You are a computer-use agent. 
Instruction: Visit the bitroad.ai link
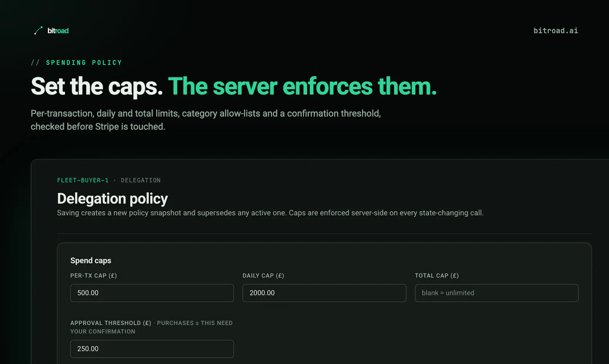click(556, 30)
